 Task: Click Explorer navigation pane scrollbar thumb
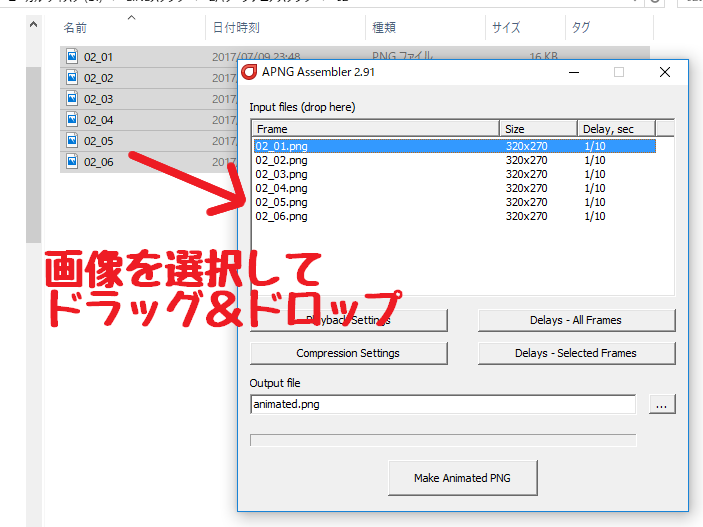[x=34, y=155]
